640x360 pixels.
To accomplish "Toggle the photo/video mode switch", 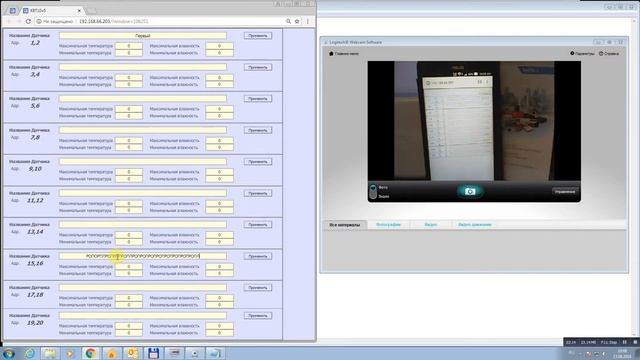I will tap(373, 192).
